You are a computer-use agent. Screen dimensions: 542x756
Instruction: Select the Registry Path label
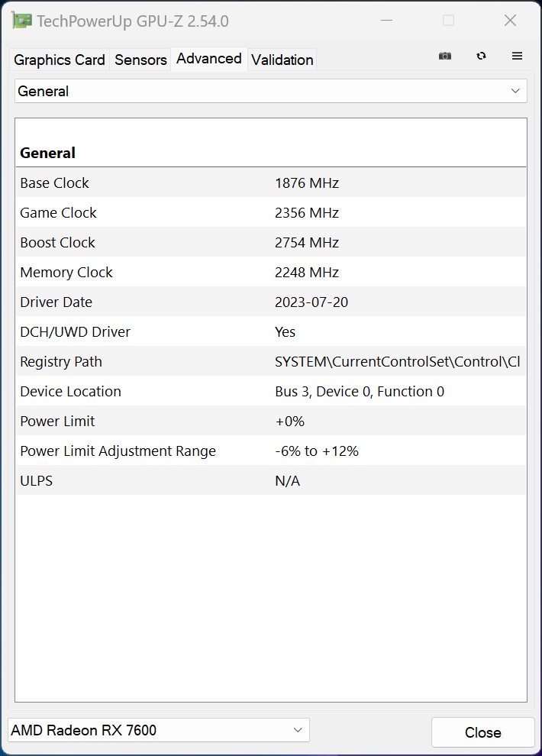pos(61,362)
